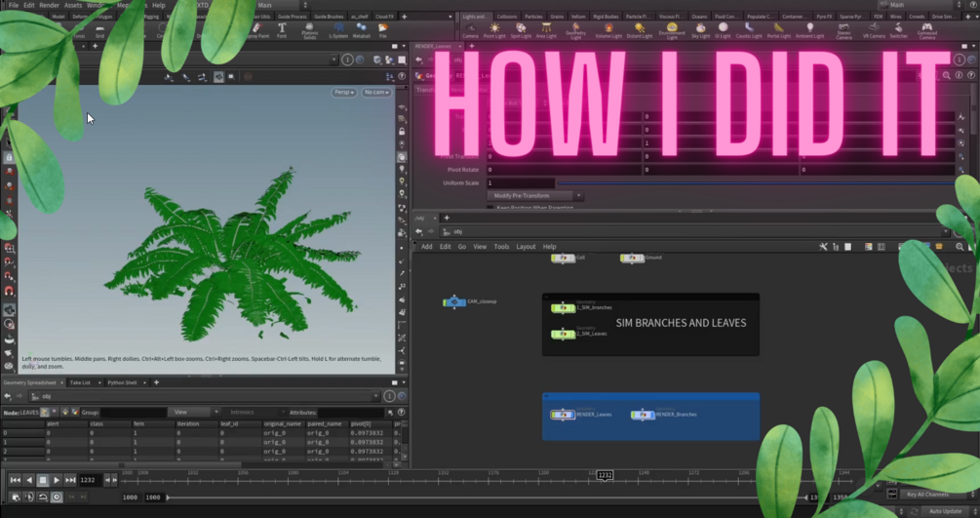Select the Gamepad Camera shelf tool
The height and width of the screenshot is (518, 980).
[x=927, y=31]
